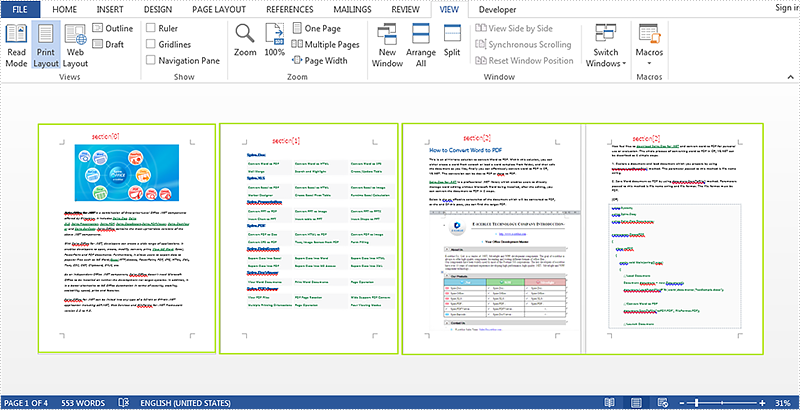Click page with section[0] heading
This screenshot has height=410, width=800.
127,238
